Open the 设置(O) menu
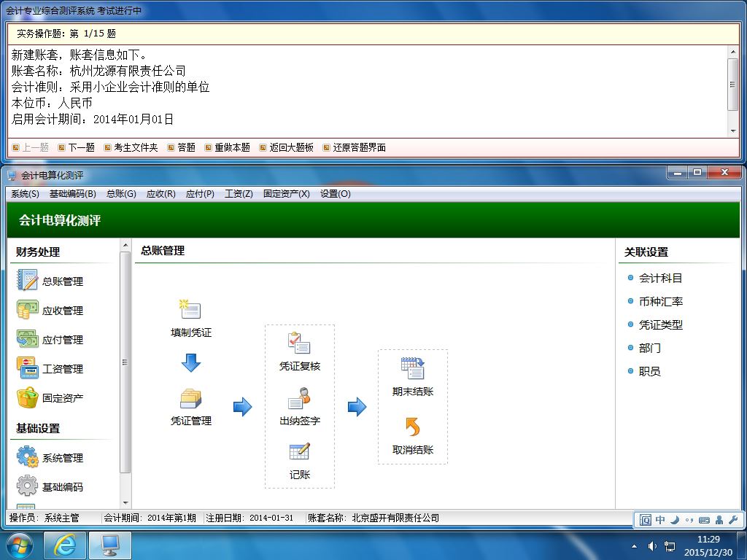 tap(335, 194)
